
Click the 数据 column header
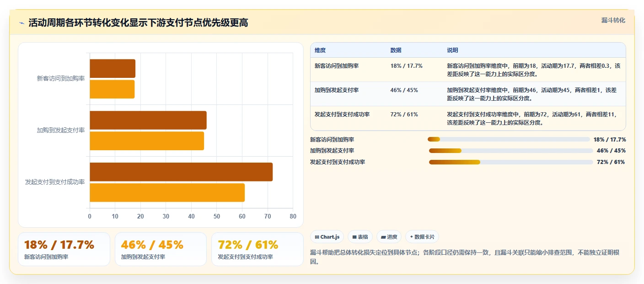tap(396, 50)
